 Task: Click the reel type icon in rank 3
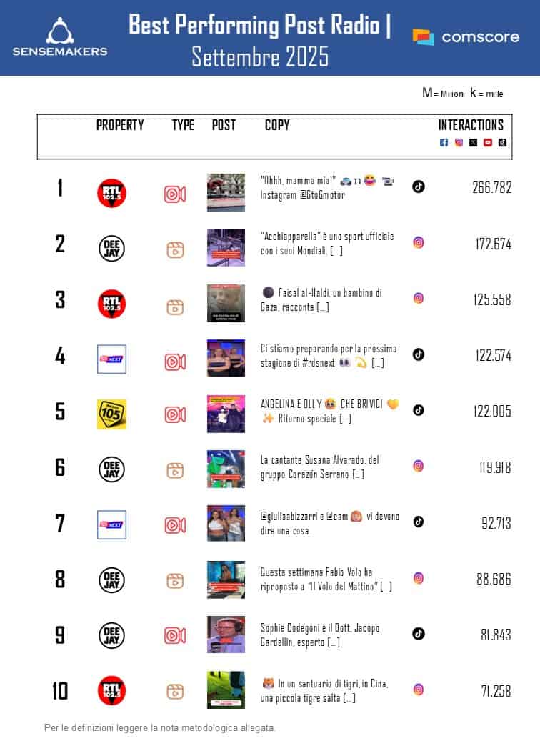point(175,307)
